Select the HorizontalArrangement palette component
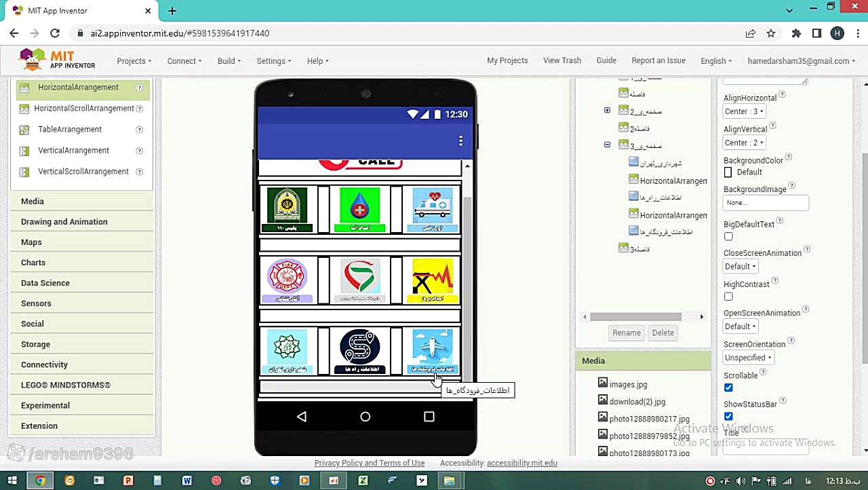The height and width of the screenshot is (490, 868). tap(78, 88)
